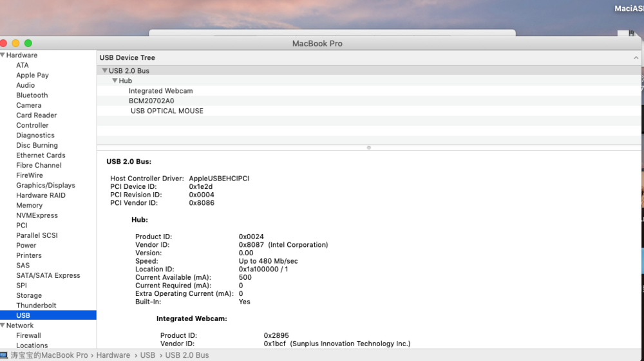644x361 pixels.
Task: Collapse the Hub disclosure triangle
Action: 115,81
